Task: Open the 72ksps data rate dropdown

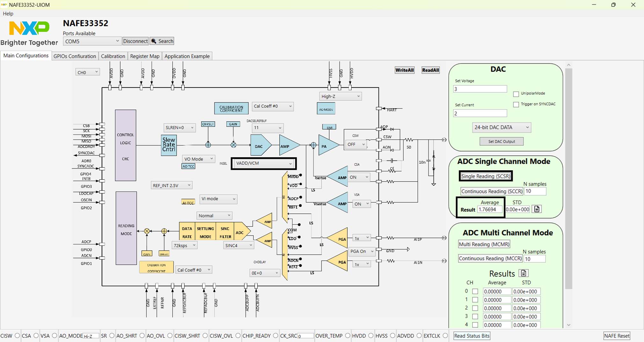Action: point(185,245)
